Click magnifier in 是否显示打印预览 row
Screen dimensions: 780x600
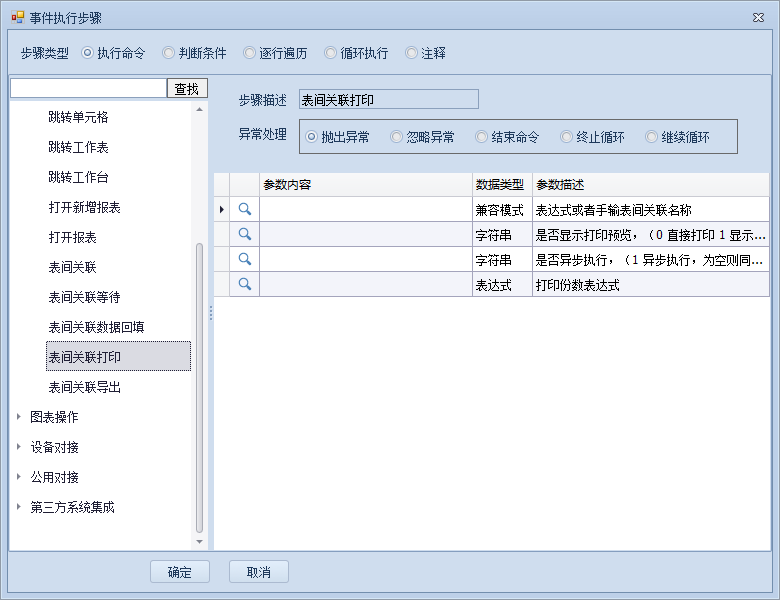[x=244, y=235]
